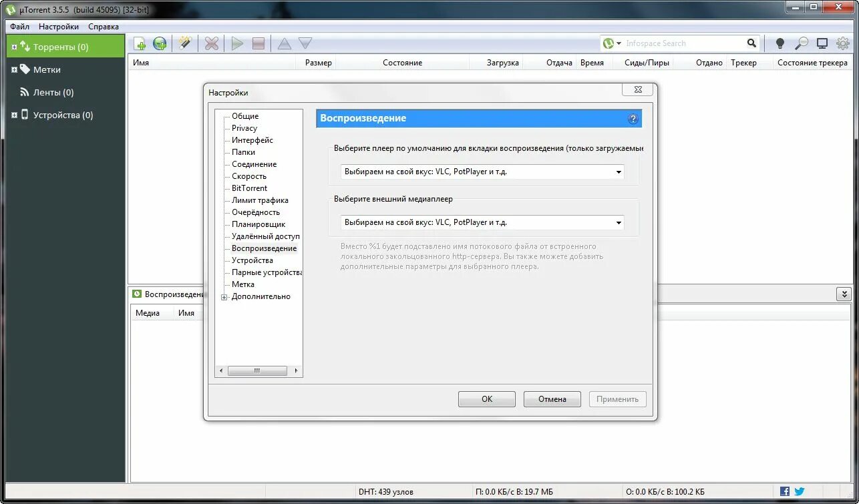Click the Воспроизведение tab in detail pane
The height and width of the screenshot is (504, 859).
168,294
